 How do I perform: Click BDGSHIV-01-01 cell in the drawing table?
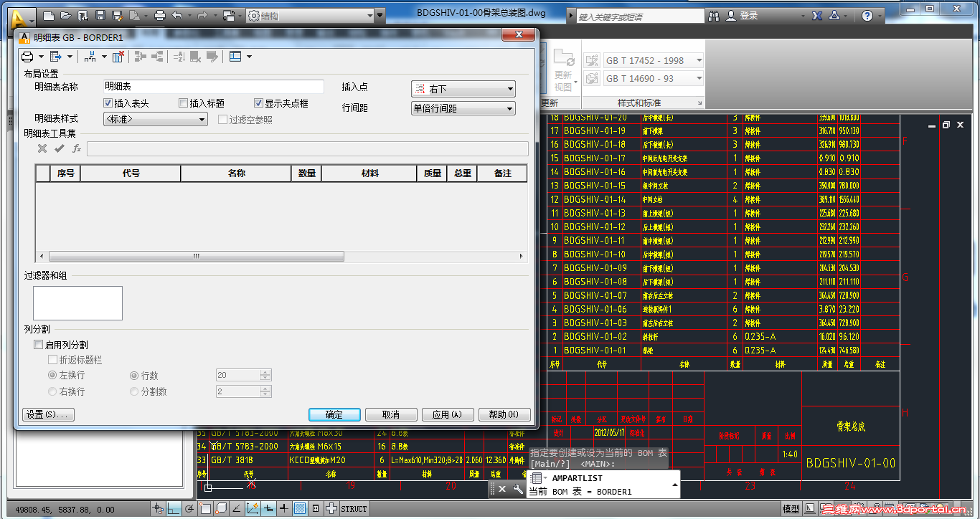point(595,351)
